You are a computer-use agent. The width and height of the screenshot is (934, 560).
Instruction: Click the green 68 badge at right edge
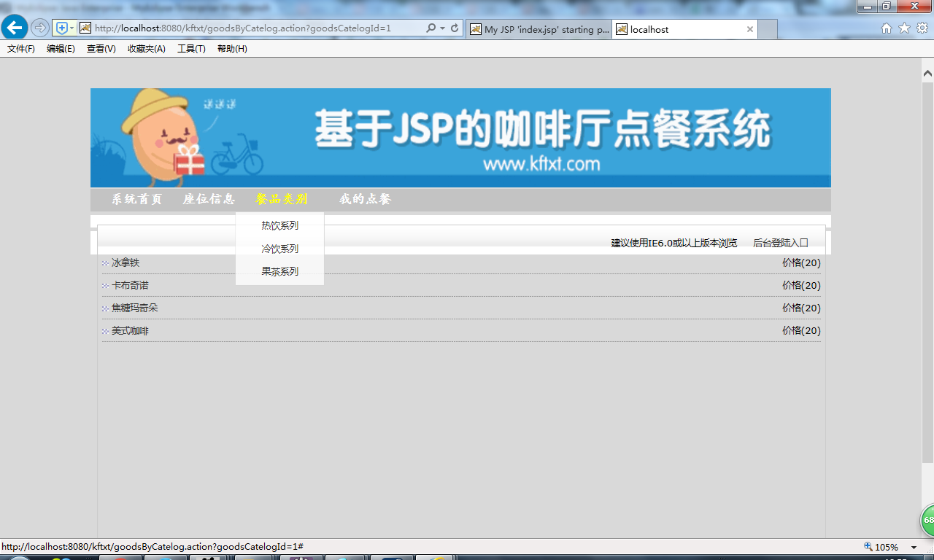coord(927,521)
